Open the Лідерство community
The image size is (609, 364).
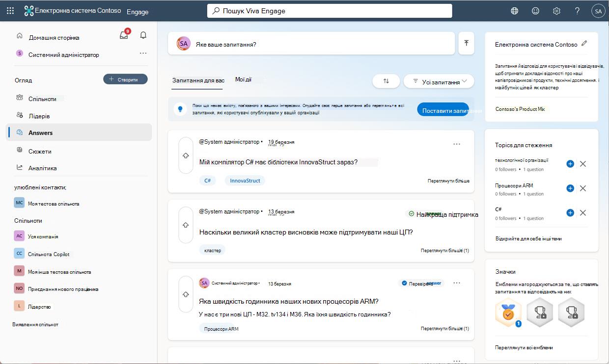coord(32,306)
